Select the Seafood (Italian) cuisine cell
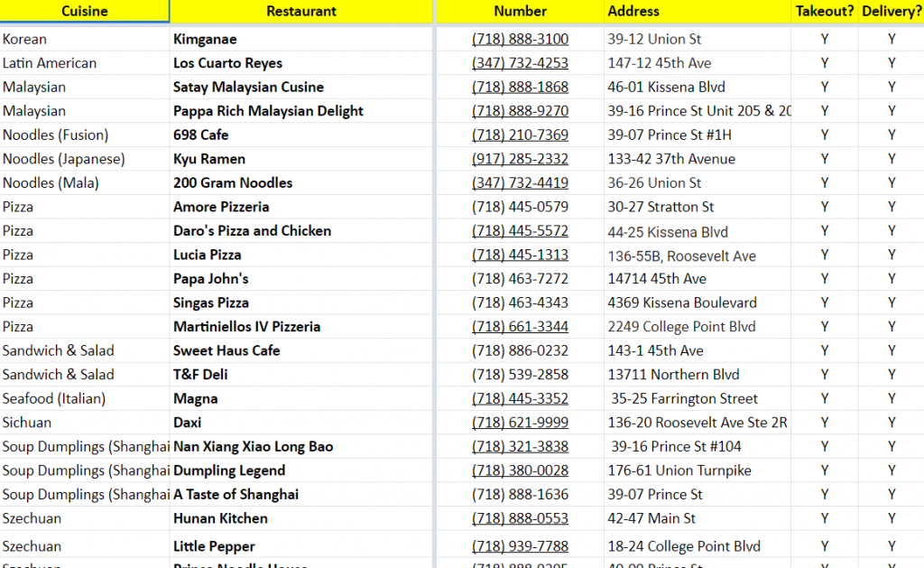Image resolution: width=924 pixels, height=568 pixels. pyautogui.click(x=84, y=399)
